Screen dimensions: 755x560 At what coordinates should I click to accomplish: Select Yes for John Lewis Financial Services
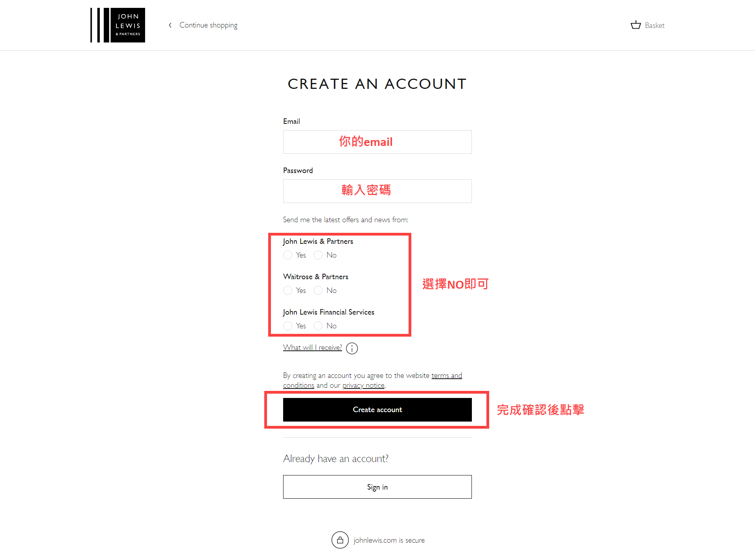click(288, 326)
